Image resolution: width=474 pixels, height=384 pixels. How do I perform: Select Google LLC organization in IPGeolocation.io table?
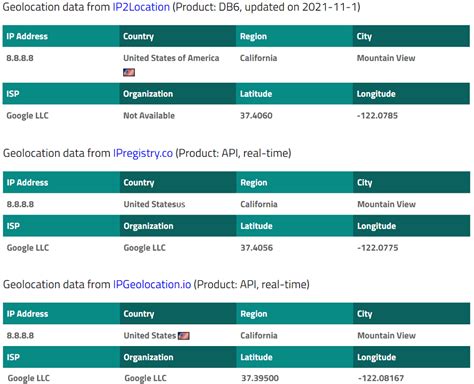tap(145, 378)
